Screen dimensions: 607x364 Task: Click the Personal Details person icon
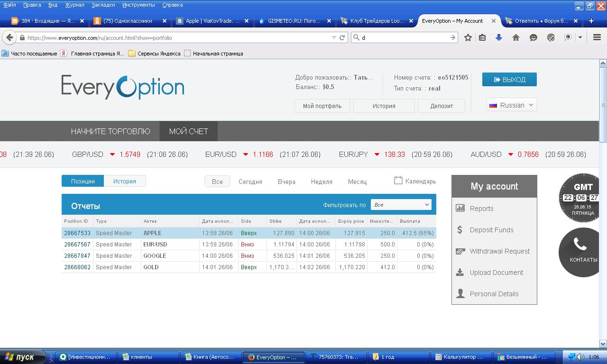(460, 294)
